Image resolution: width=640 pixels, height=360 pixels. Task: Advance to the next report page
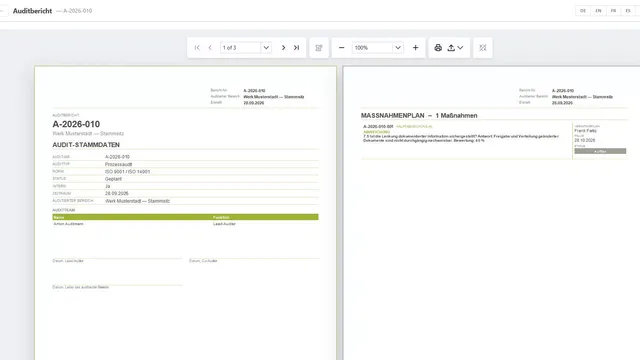pos(283,48)
